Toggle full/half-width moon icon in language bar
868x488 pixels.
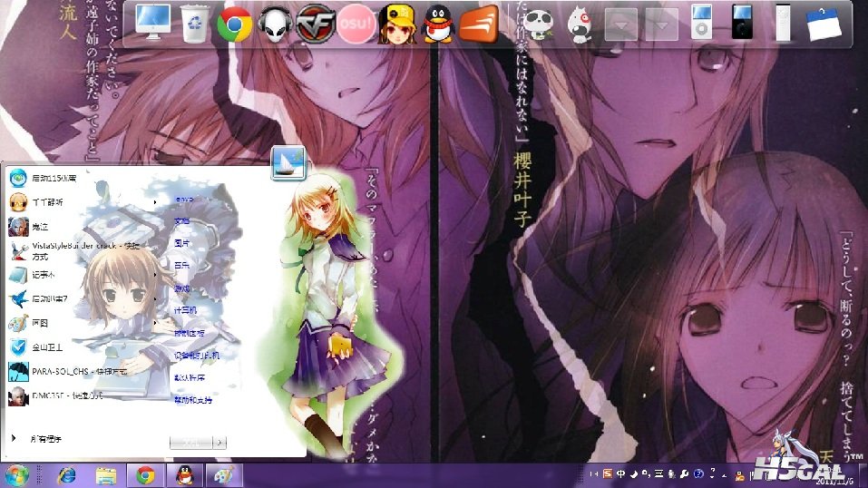coord(634,473)
